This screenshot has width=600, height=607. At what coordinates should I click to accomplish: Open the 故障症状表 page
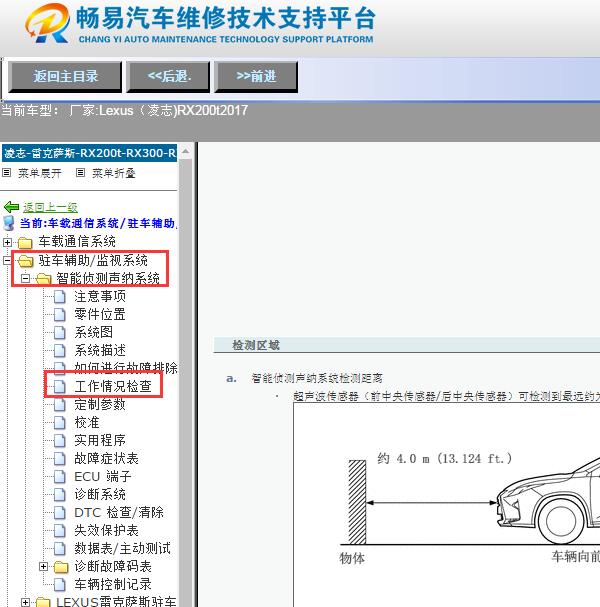106,459
